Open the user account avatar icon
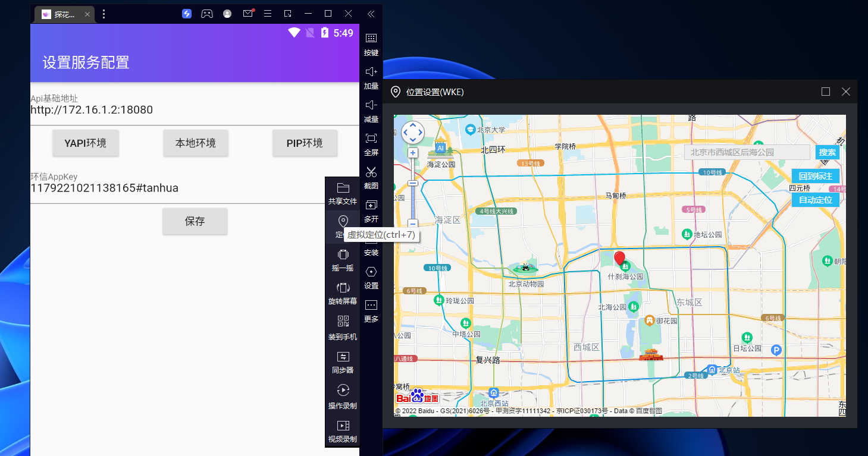This screenshot has height=456, width=868. click(227, 14)
